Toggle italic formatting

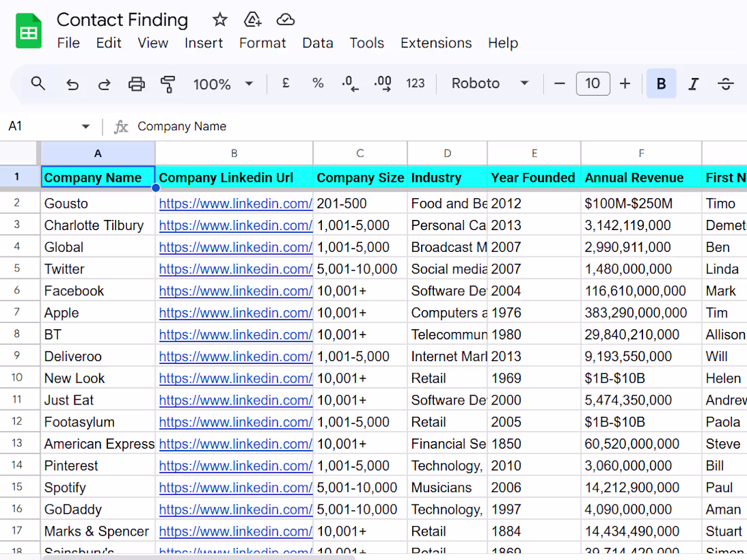(x=693, y=83)
